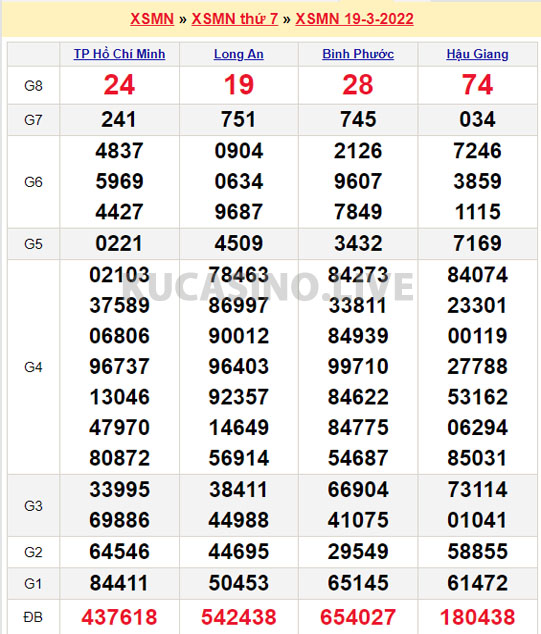This screenshot has width=541, height=634.
Task: Select the ĐB prize 654027
Action: [x=358, y=617]
